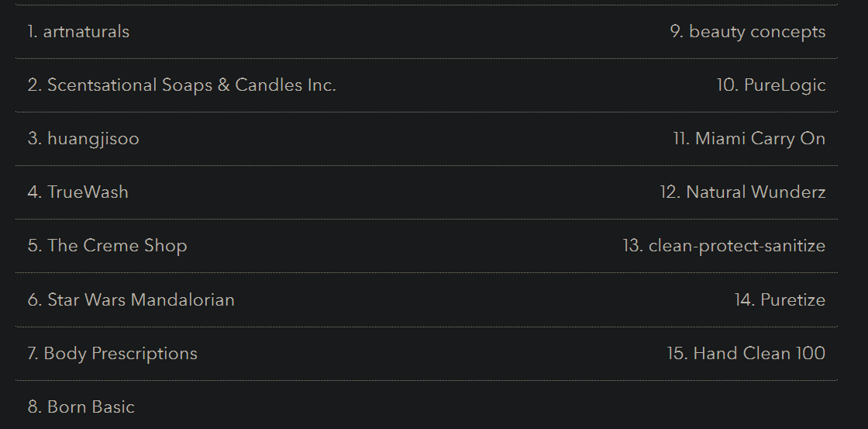Open the Born Basic entry
The image size is (868, 429).
pyautogui.click(x=81, y=407)
